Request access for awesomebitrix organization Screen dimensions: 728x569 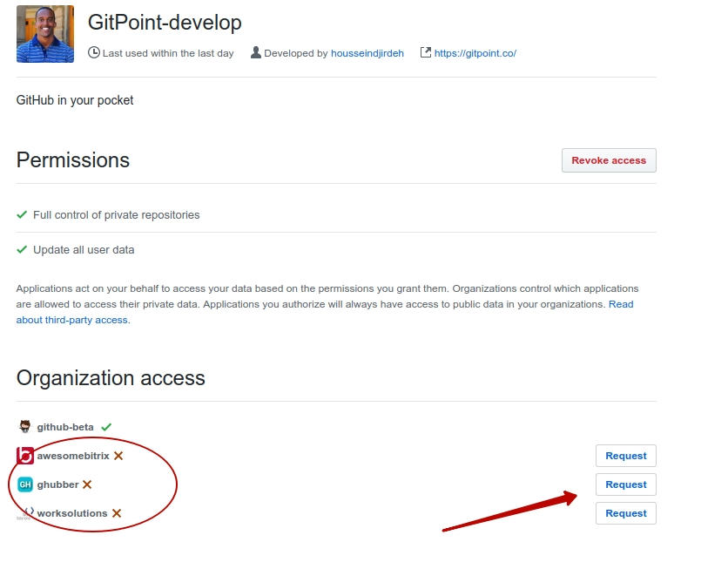pyautogui.click(x=626, y=456)
